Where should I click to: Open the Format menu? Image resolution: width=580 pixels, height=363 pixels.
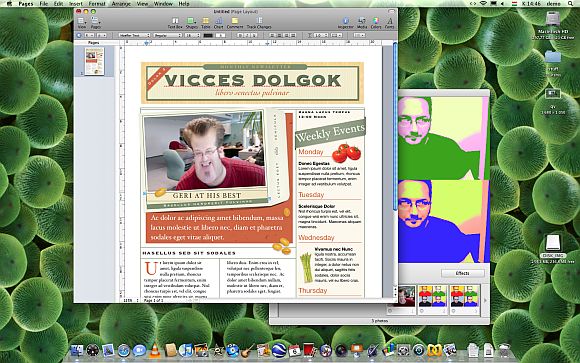pyautogui.click(x=97, y=4)
